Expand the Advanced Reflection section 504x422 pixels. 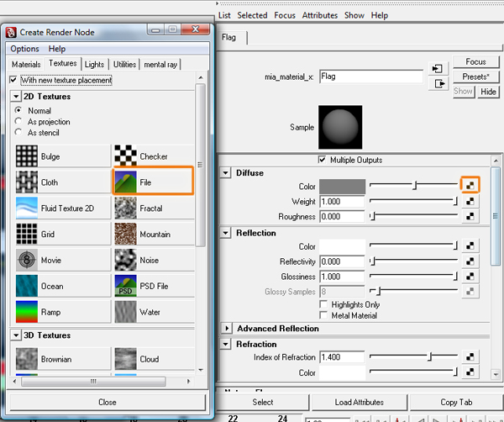227,329
